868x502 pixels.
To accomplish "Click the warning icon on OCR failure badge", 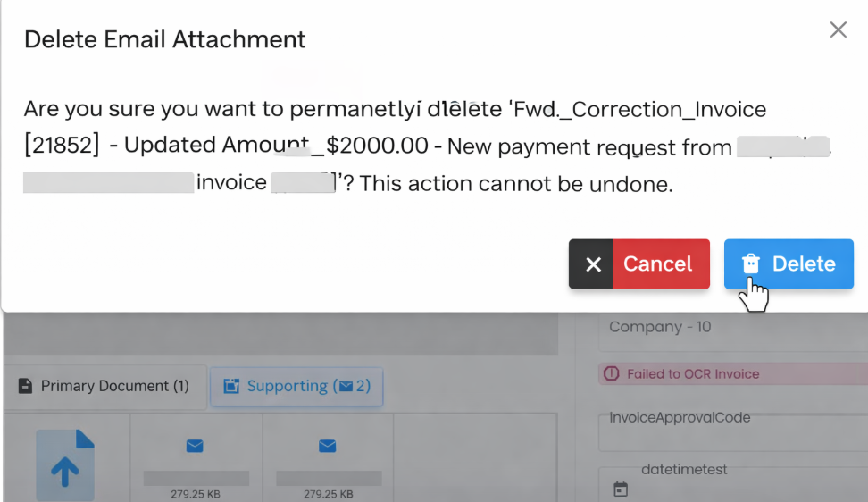I will click(612, 374).
